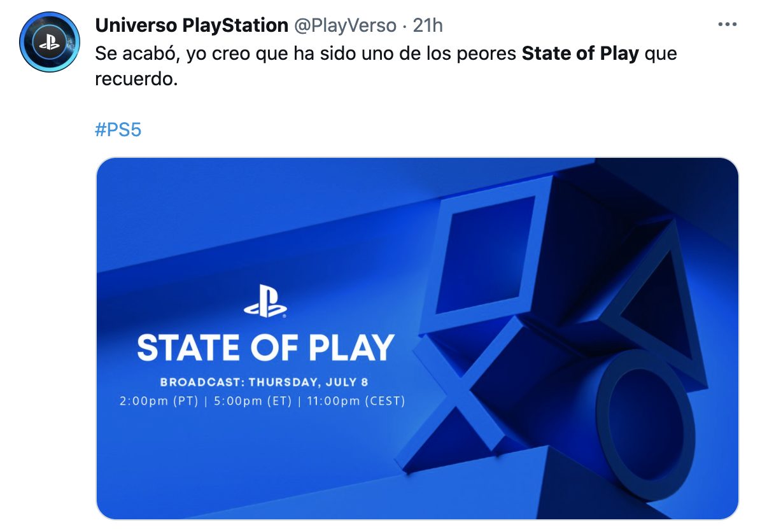Image resolution: width=760 pixels, height=532 pixels.
Task: Click the 11:00pm (CEST) time
Action: click(x=356, y=402)
